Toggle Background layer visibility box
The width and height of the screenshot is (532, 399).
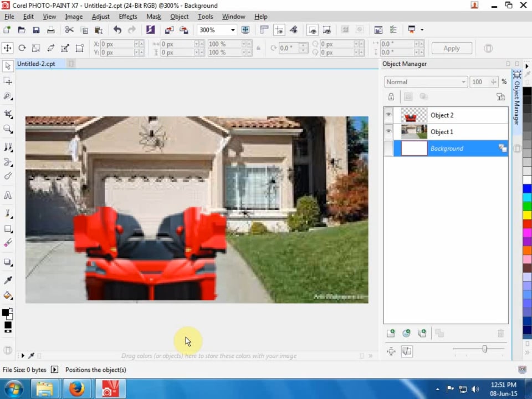click(x=388, y=149)
